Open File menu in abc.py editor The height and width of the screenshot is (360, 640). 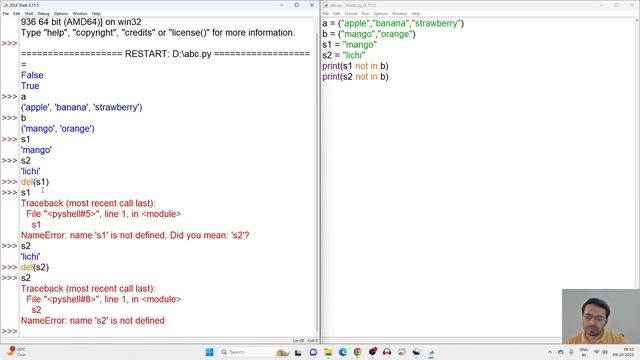(326, 13)
